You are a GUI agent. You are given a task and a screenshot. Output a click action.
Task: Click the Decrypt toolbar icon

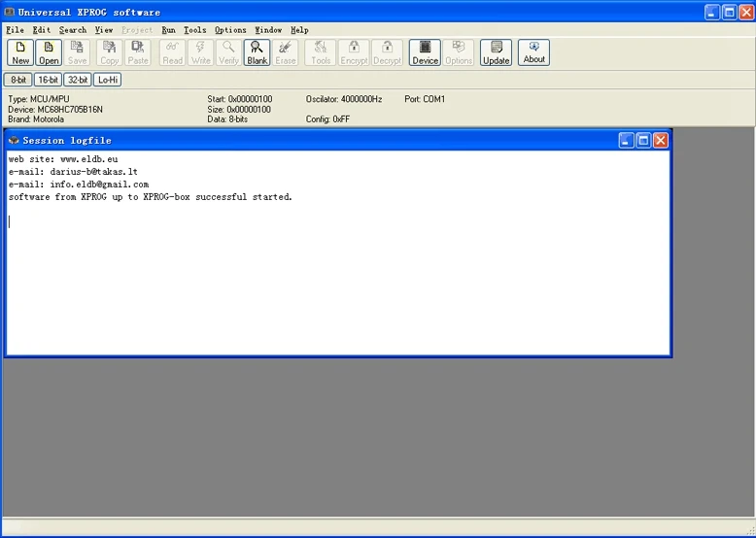pos(387,52)
